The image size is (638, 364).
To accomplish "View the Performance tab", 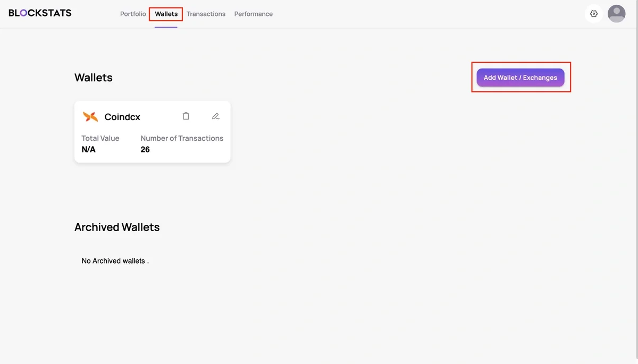I will click(253, 14).
